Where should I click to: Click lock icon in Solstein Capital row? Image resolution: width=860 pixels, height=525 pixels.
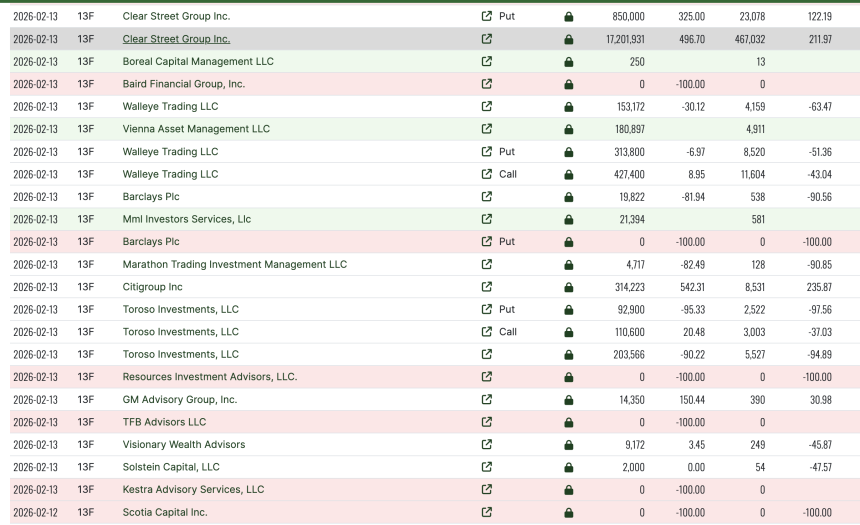click(569, 467)
